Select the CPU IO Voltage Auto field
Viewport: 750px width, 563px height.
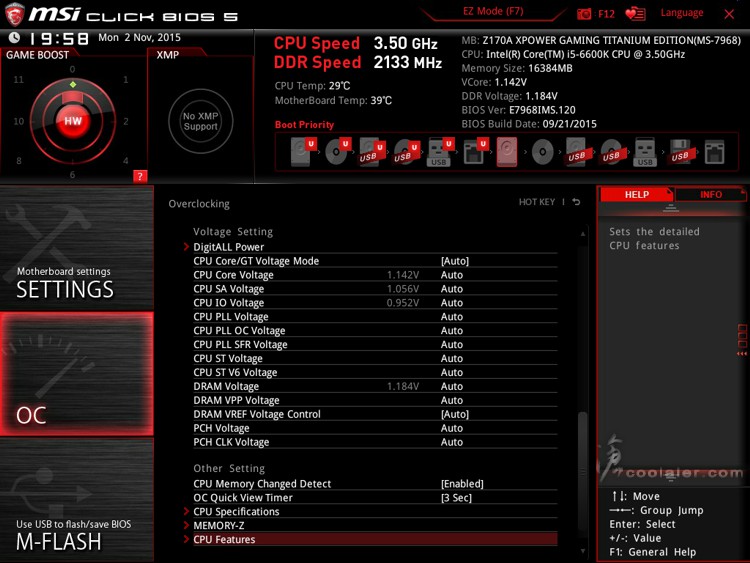pyautogui.click(x=452, y=303)
